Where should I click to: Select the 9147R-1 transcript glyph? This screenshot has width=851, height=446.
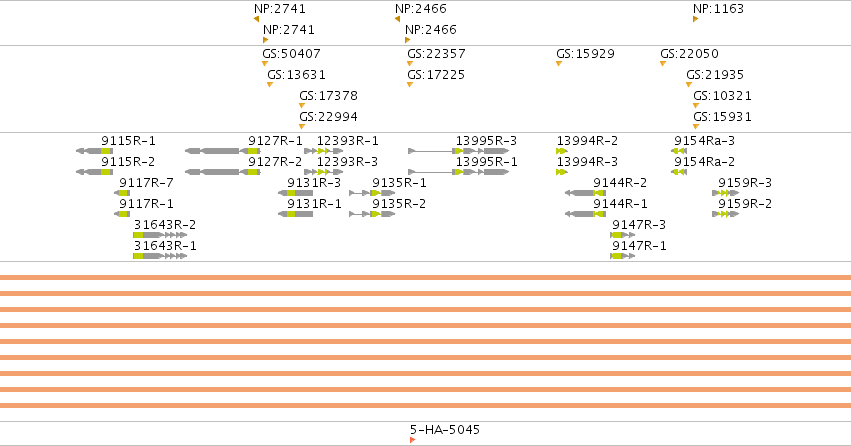(x=623, y=256)
